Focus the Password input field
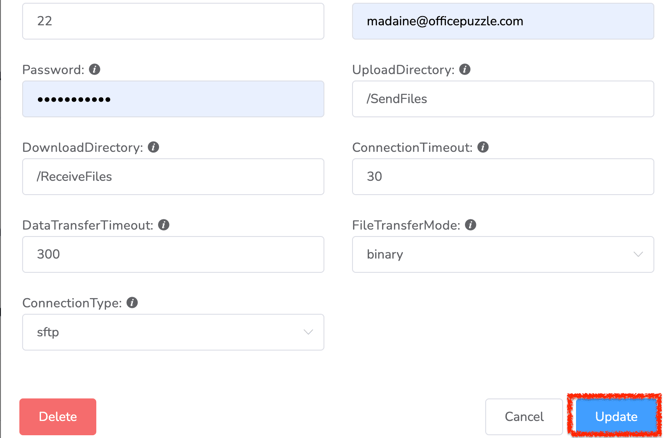This screenshot has width=670, height=438. point(172,99)
